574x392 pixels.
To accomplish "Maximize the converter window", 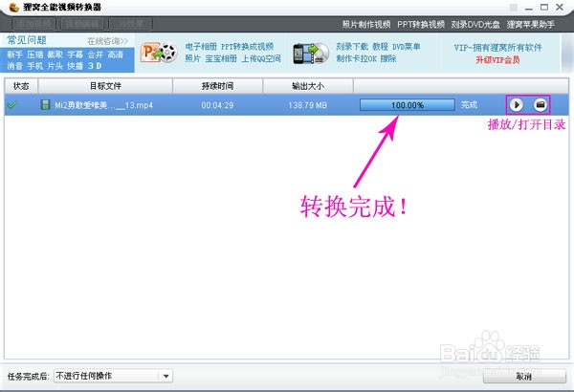I will point(544,8).
